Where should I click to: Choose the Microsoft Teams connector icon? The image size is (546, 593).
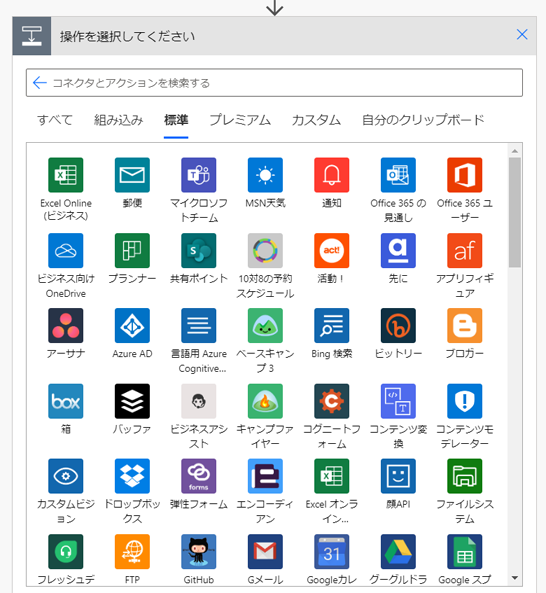point(199,175)
